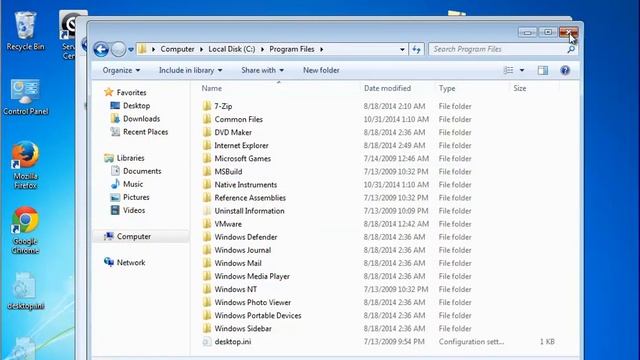Image resolution: width=640 pixels, height=360 pixels.
Task: Select Mozilla Firefox desktop shortcut
Action: click(25, 165)
